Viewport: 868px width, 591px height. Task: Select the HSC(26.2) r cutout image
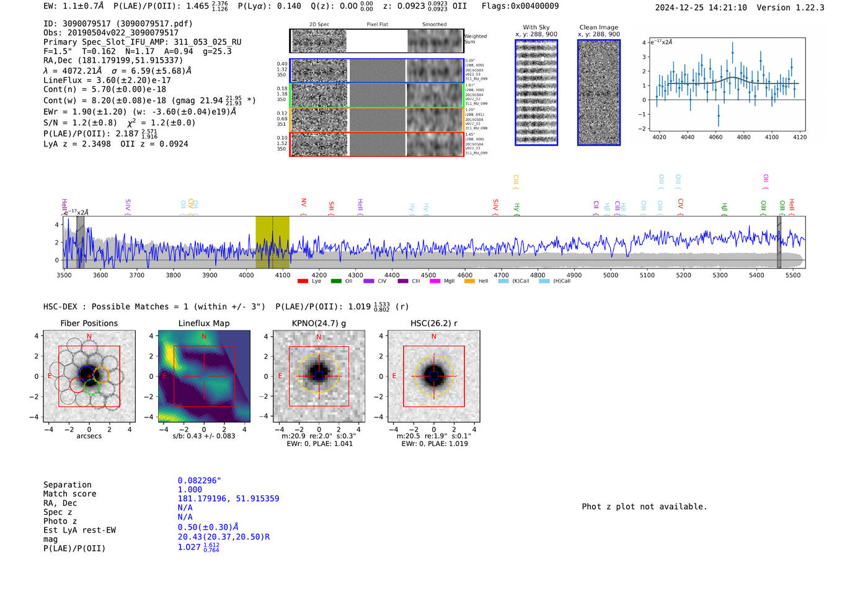point(433,376)
